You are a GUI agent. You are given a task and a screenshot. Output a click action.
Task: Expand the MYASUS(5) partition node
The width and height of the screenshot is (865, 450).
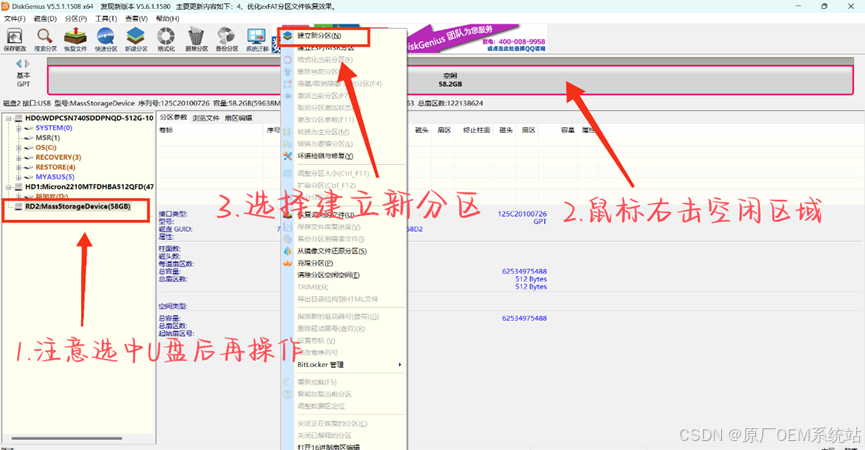(x=19, y=177)
